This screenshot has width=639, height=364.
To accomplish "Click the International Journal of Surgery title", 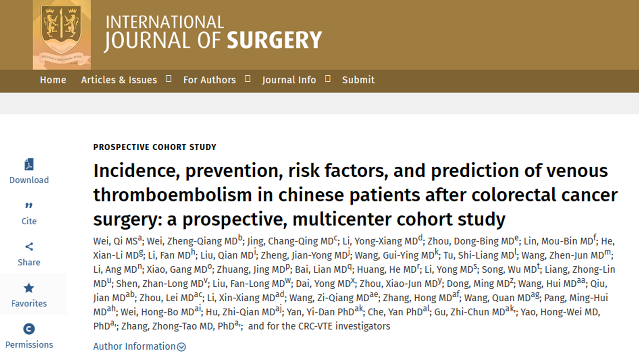I will [x=213, y=33].
